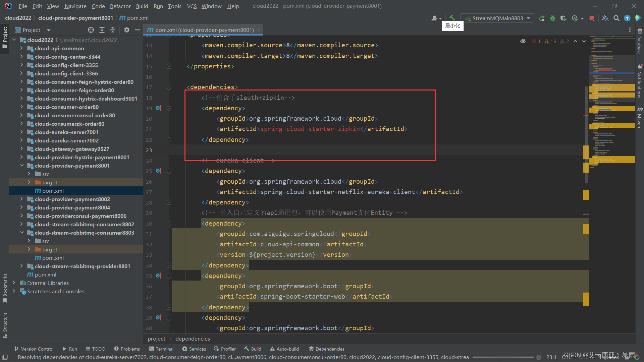Collapse the cloud2022 root node

click(14, 40)
